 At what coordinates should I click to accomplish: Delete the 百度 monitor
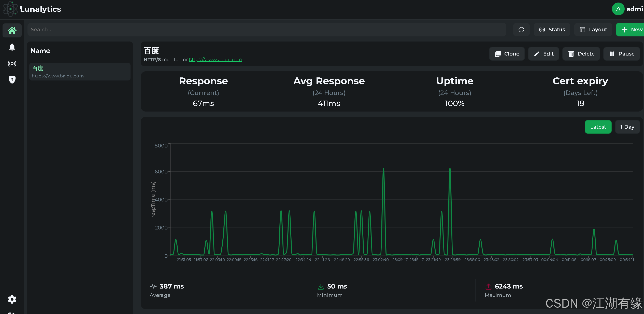pyautogui.click(x=581, y=54)
